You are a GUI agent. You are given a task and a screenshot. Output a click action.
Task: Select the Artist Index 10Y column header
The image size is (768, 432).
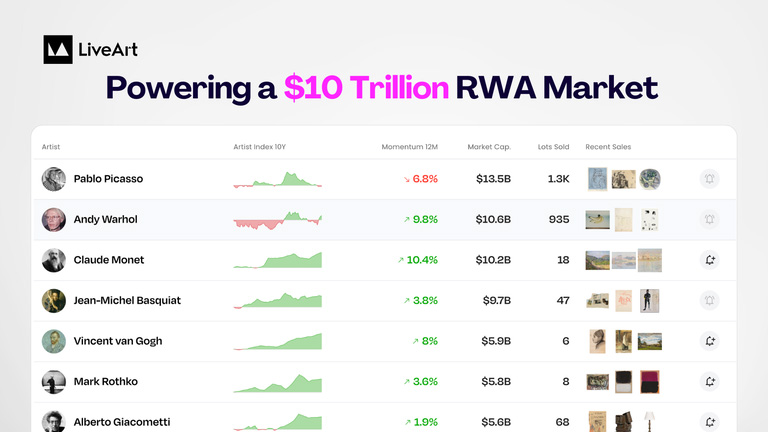(x=259, y=147)
